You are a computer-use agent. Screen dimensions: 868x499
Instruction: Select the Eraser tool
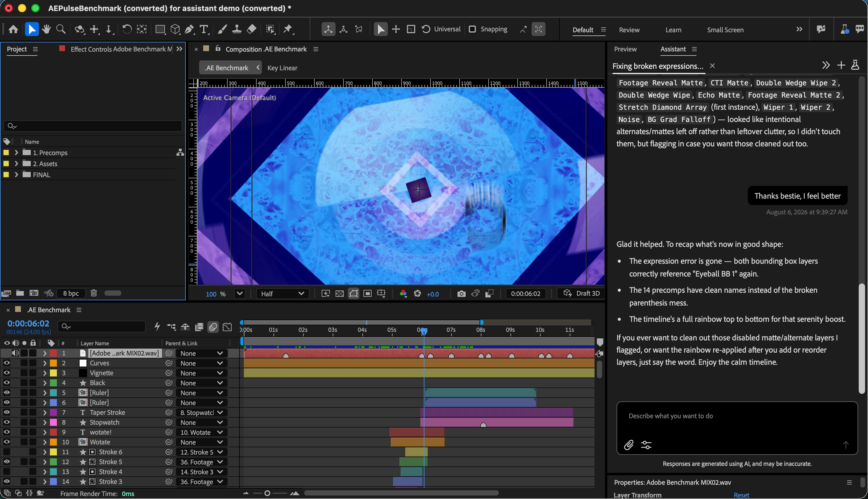(x=251, y=29)
